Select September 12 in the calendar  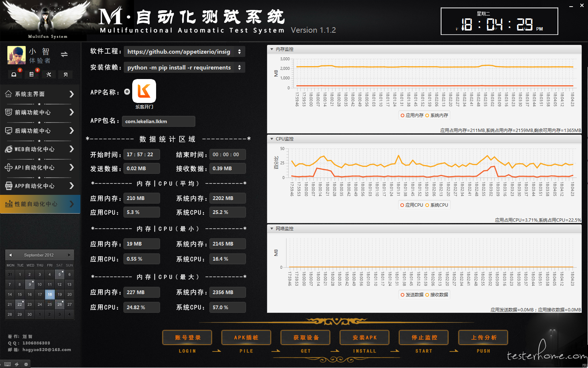click(x=59, y=285)
